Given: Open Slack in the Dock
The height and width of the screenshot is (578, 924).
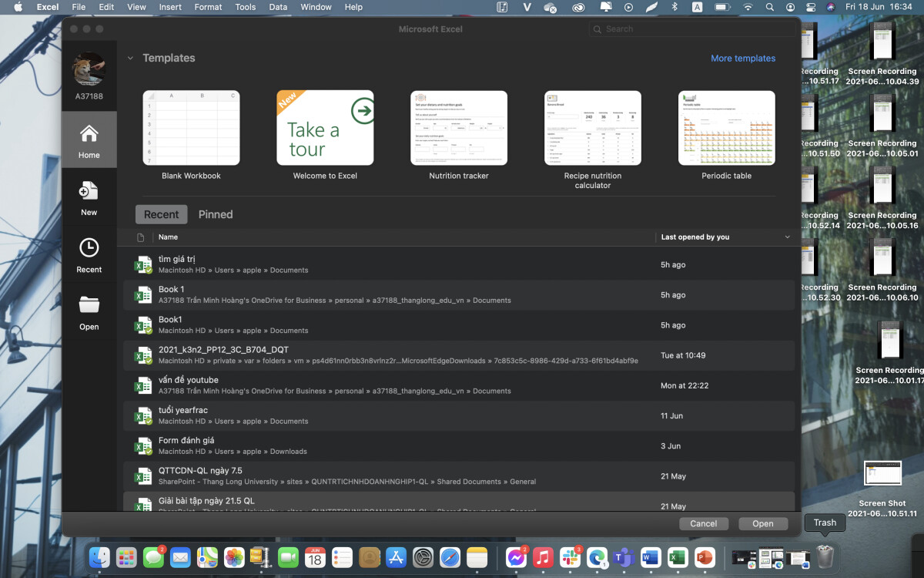Looking at the screenshot, I should point(570,557).
